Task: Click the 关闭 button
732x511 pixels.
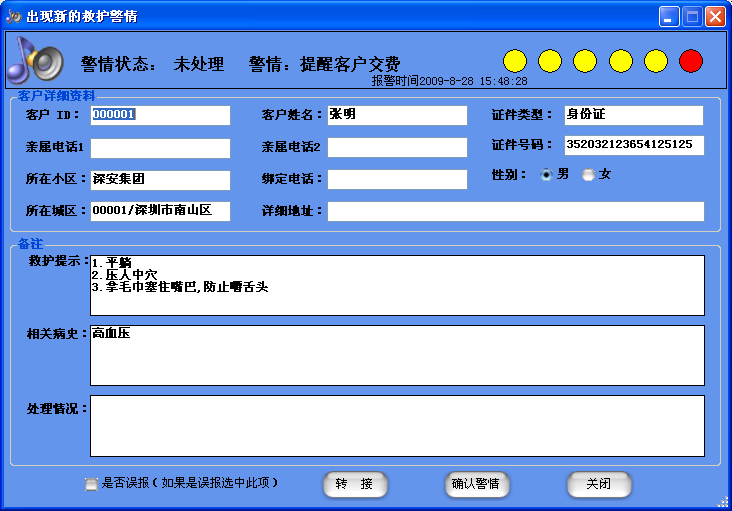Action: (599, 484)
